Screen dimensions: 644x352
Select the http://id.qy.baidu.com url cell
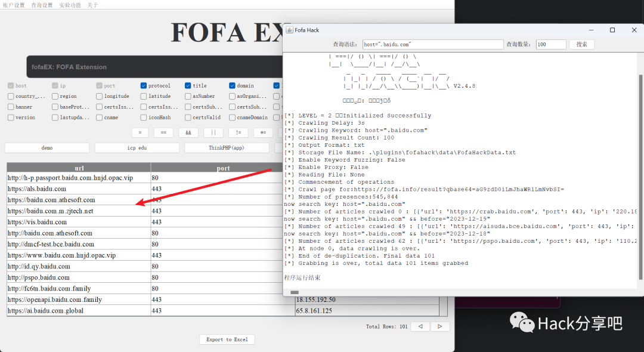pos(79,267)
